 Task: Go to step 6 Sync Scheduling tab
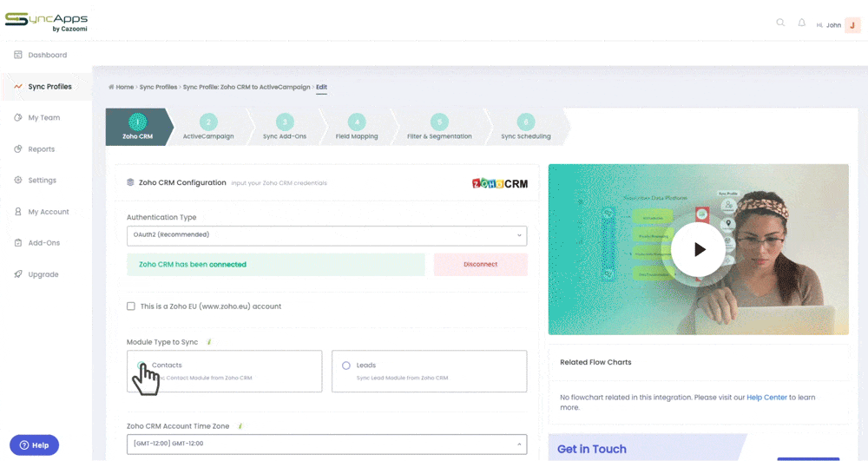pos(526,128)
